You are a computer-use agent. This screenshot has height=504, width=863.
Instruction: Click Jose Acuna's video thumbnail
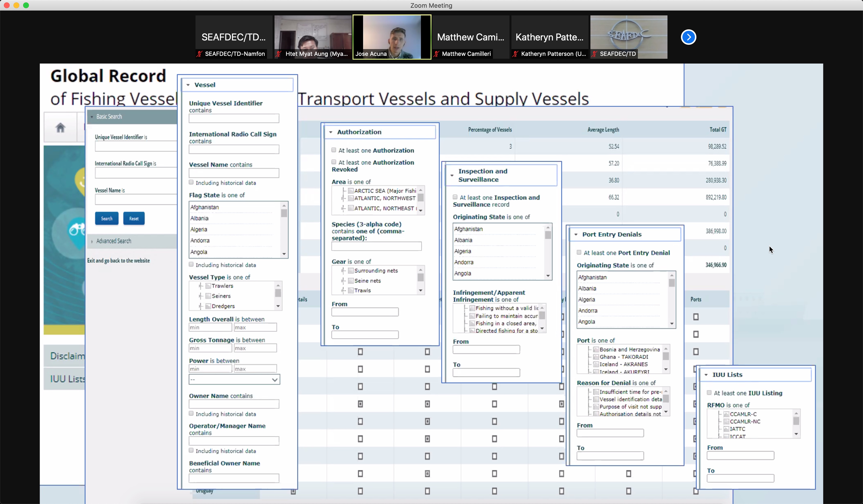coord(392,37)
